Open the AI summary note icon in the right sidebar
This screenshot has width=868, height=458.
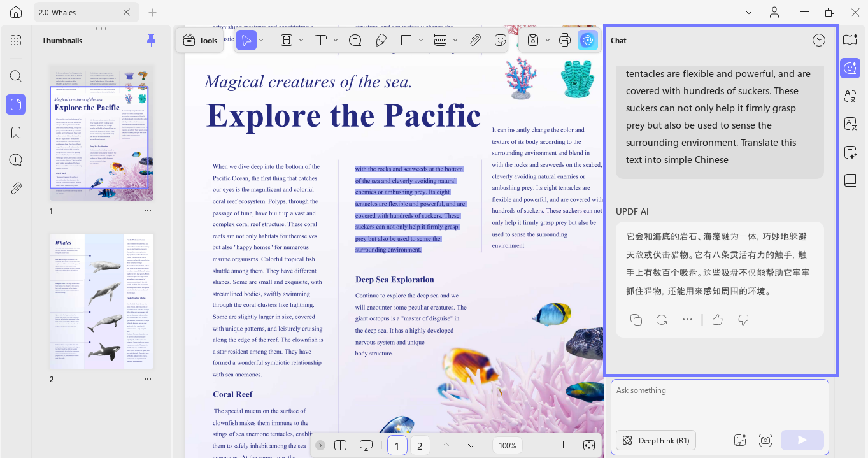850,152
